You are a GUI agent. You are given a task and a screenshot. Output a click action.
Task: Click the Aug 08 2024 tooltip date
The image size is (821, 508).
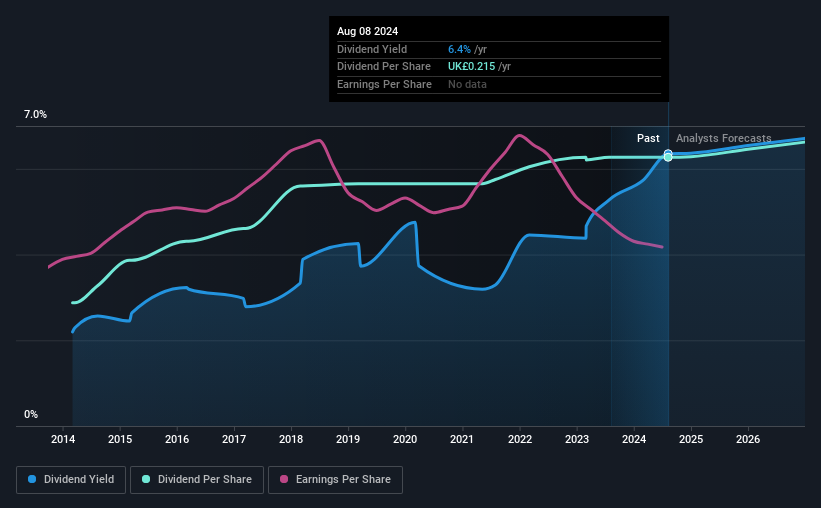(x=368, y=31)
